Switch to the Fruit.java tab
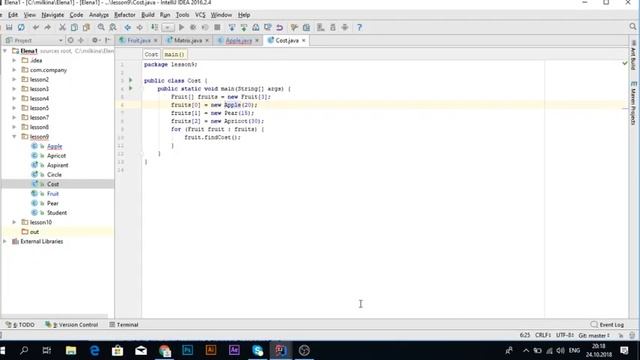The height and width of the screenshot is (360, 640). click(138, 40)
